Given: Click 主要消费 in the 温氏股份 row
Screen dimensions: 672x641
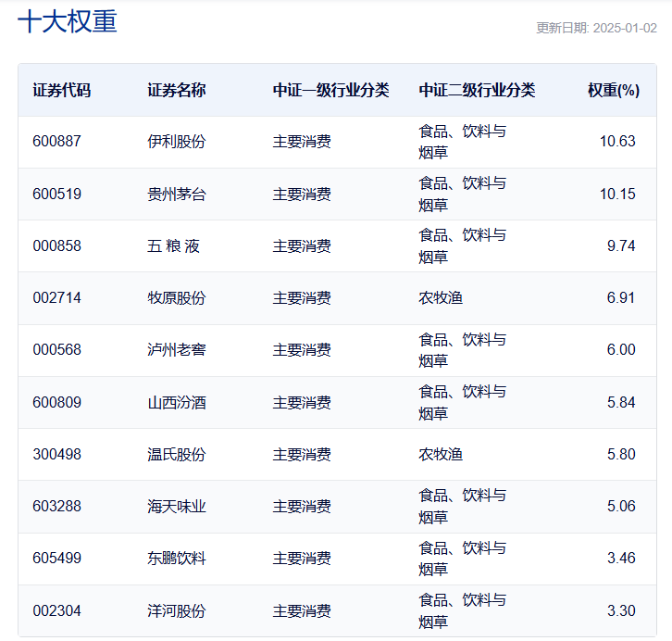Looking at the screenshot, I should pyautogui.click(x=302, y=454).
